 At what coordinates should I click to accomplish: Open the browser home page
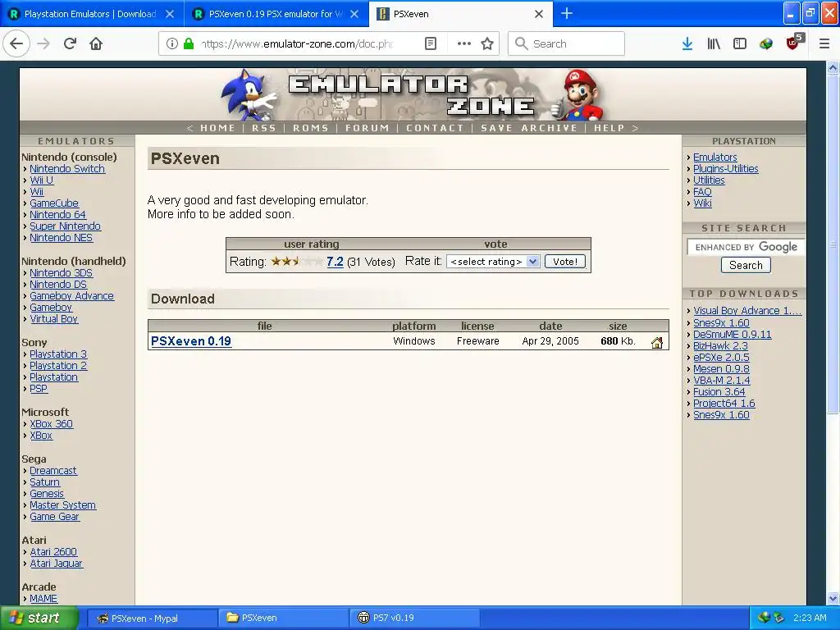click(96, 43)
